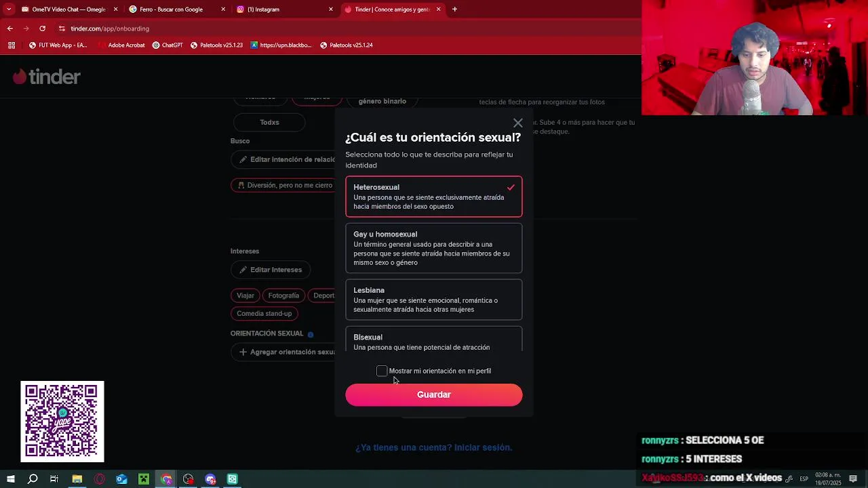Click the Orientación sexual info icon
868x488 pixels.
point(311,334)
